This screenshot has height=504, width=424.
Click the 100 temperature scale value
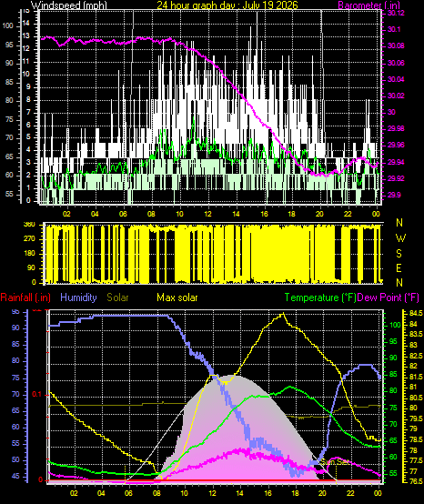pyautogui.click(x=396, y=325)
